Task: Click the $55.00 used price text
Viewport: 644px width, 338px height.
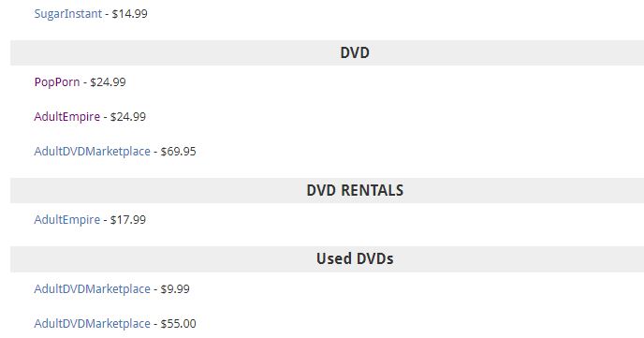Action: click(x=178, y=323)
